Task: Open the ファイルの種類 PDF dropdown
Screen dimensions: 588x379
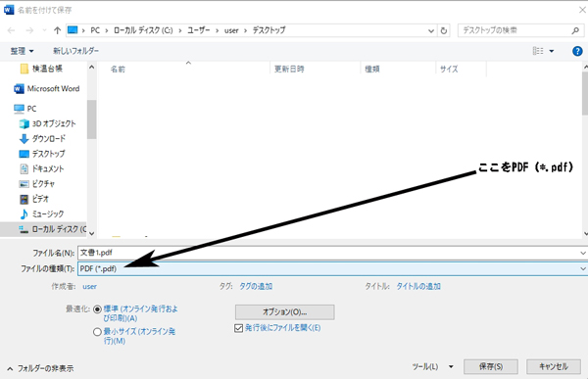Action: click(583, 268)
